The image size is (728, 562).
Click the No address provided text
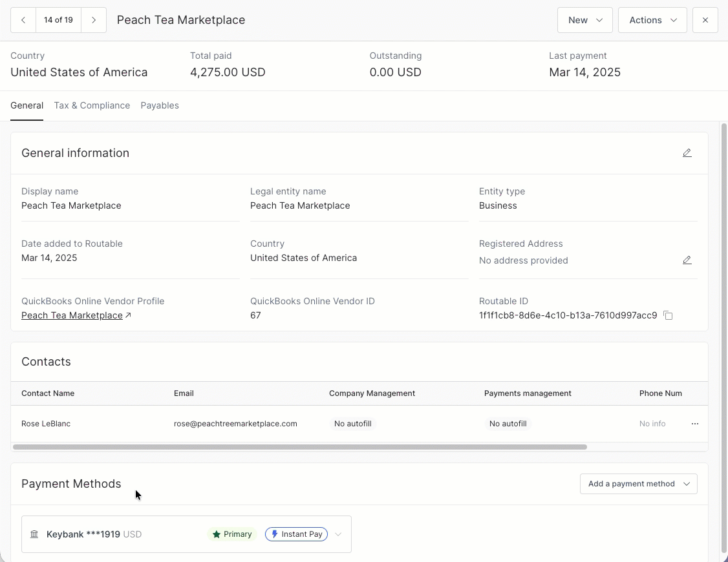(523, 260)
